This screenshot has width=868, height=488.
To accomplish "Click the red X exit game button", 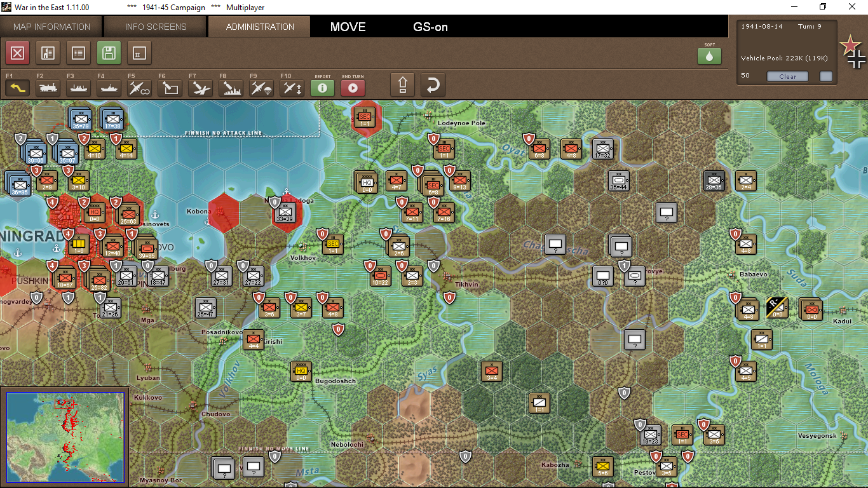I will (x=17, y=53).
